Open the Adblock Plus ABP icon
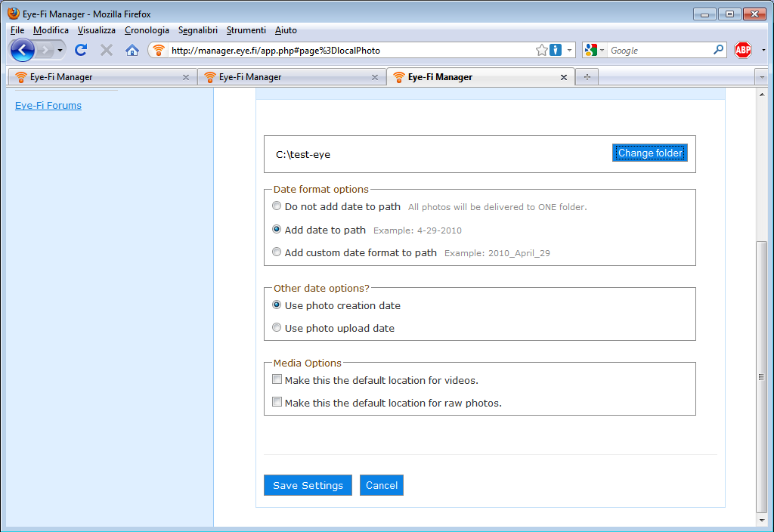The image size is (774, 532). tap(743, 50)
